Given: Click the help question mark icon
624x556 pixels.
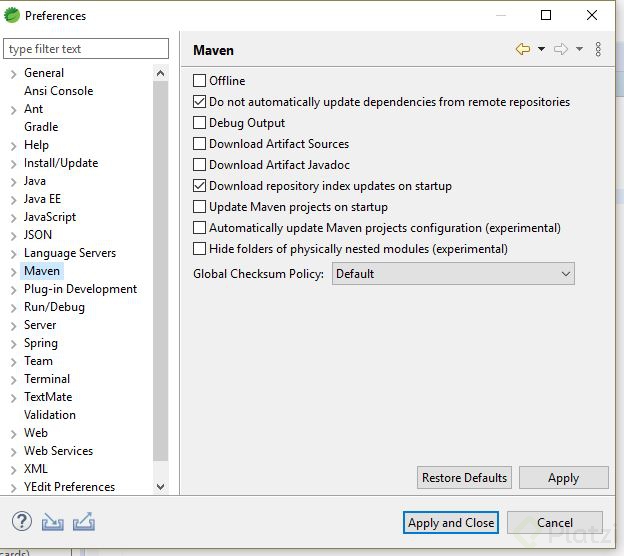Looking at the screenshot, I should [x=21, y=521].
